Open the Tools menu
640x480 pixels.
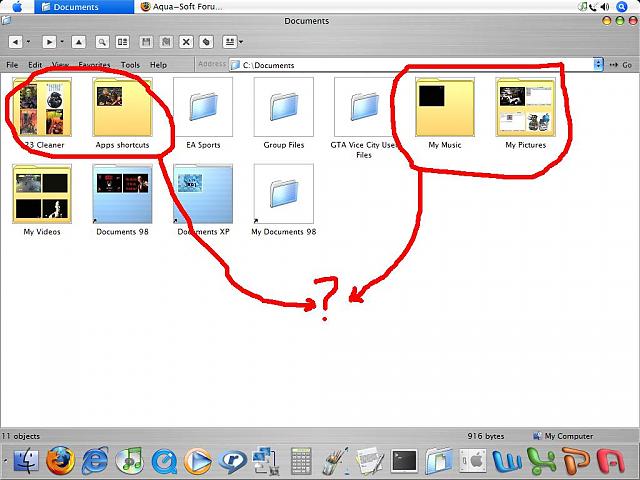[130, 65]
